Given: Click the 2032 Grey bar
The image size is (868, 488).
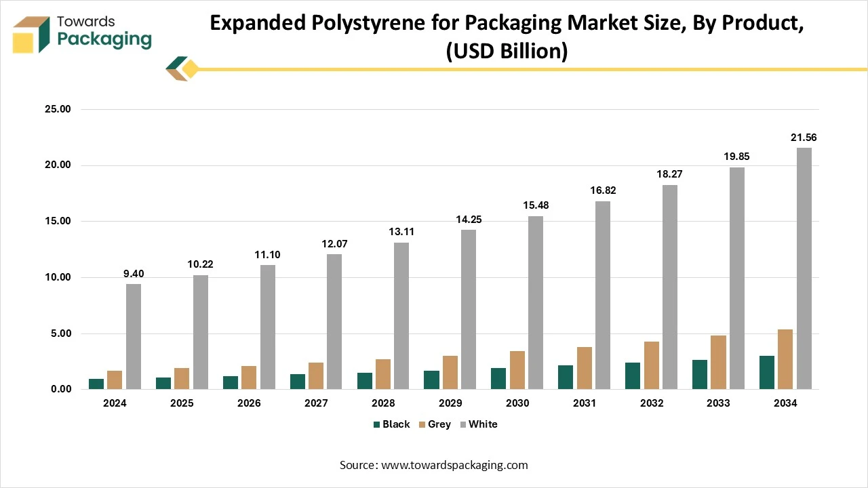Looking at the screenshot, I should click(651, 365).
